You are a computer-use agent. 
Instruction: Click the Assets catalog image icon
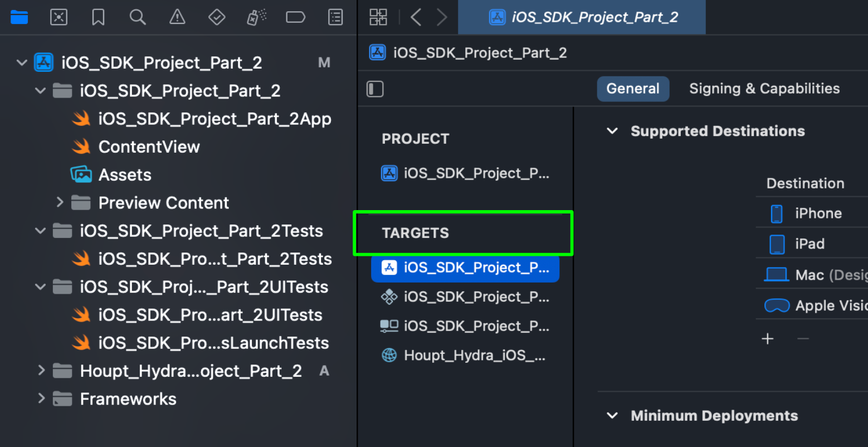(x=81, y=174)
